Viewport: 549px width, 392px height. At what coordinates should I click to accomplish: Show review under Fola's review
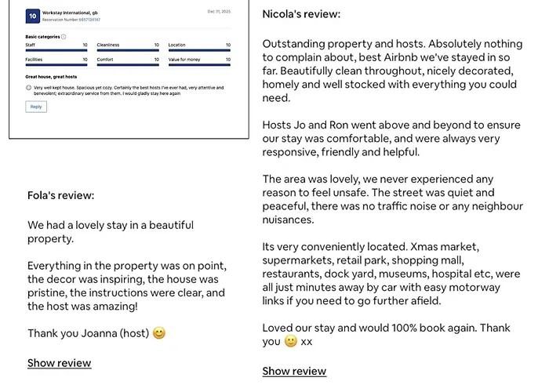click(x=59, y=363)
